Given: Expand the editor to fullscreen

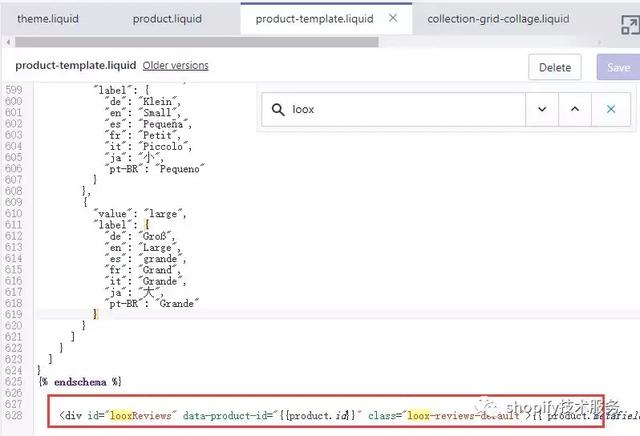Looking at the screenshot, I should 630,24.
